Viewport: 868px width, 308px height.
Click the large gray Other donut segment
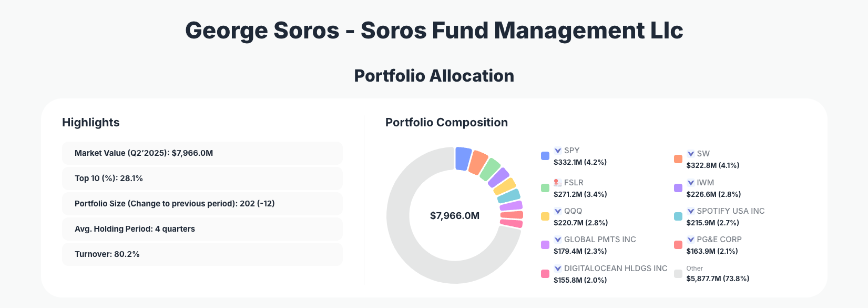click(410, 247)
